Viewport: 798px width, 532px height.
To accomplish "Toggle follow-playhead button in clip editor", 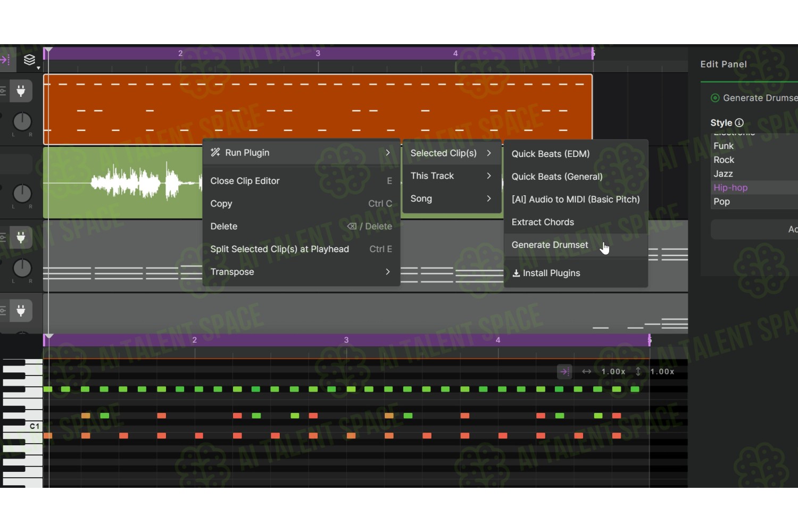I will pos(564,372).
